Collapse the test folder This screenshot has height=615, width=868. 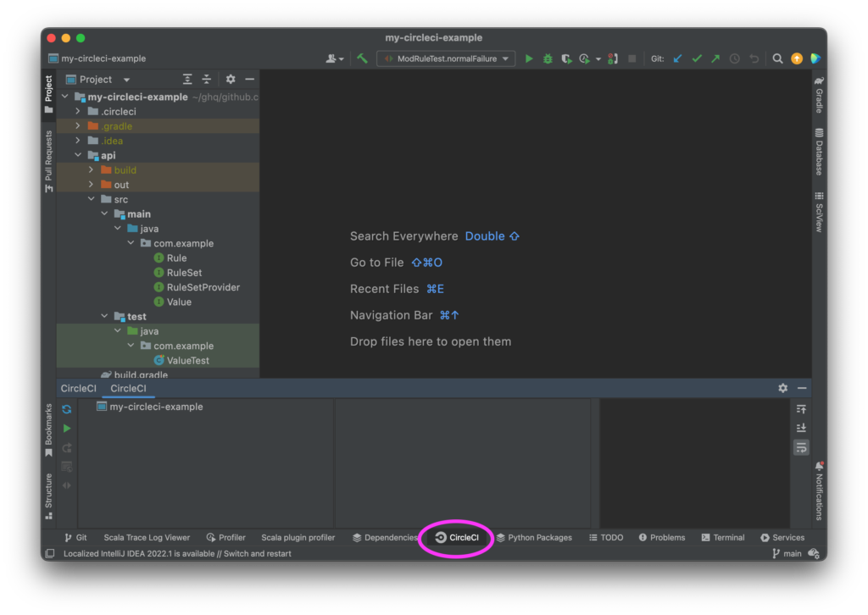104,316
